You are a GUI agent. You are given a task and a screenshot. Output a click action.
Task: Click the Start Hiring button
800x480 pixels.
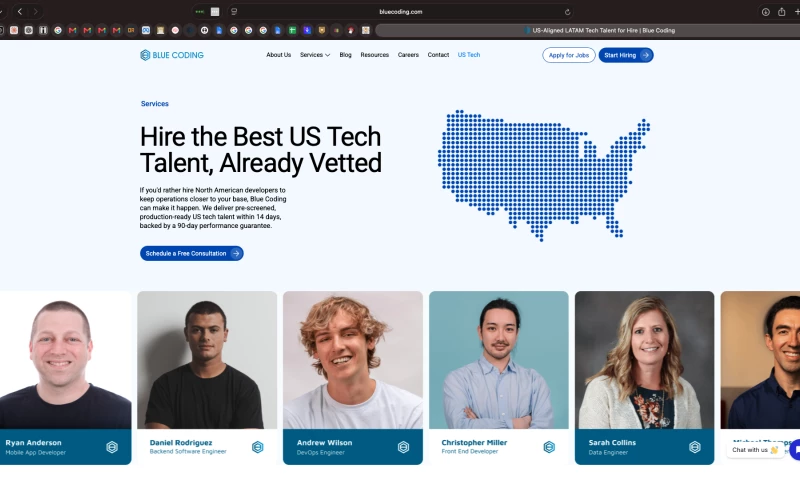[x=626, y=55]
